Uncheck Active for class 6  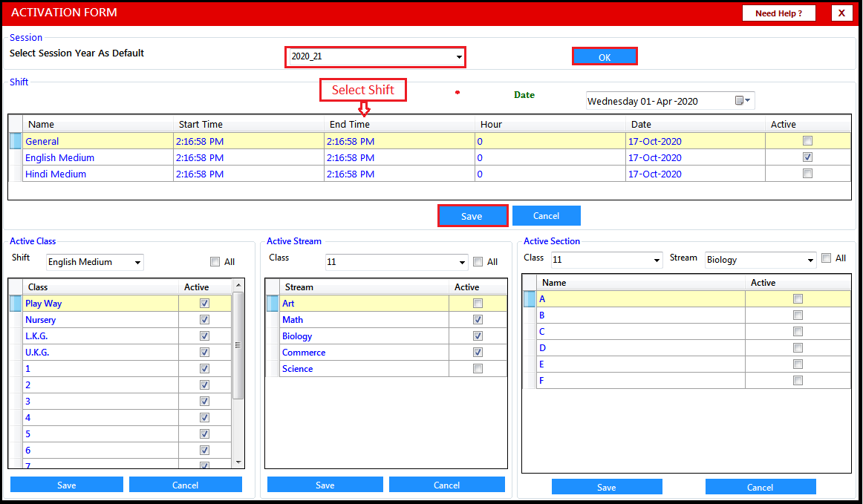(205, 450)
